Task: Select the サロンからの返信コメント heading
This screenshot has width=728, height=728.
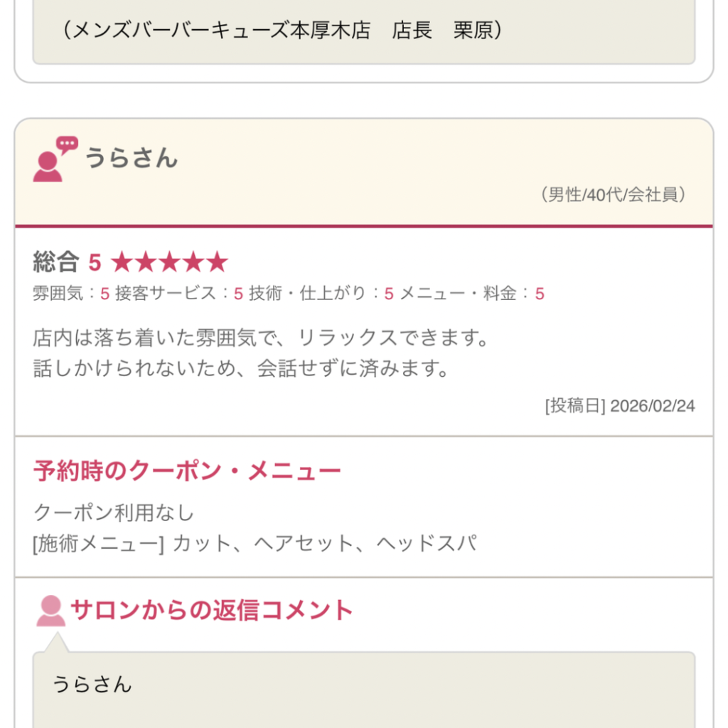Action: (211, 610)
